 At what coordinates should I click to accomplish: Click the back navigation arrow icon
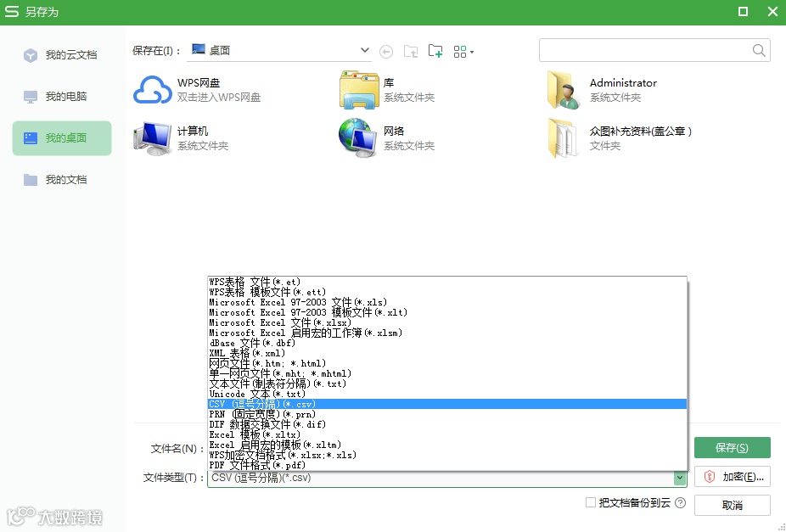pos(386,52)
